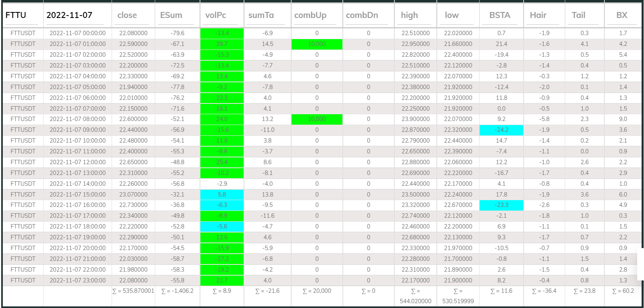The height and width of the screenshot is (308, 644).
Task: Click Tail column sum 23.8
Action: point(584,291)
